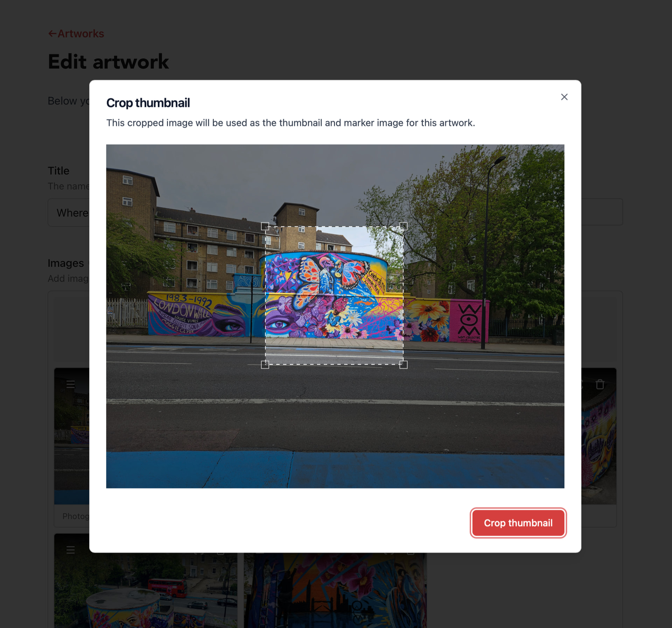
Task: Select the orange skyline mural thumbnail
Action: (335, 590)
